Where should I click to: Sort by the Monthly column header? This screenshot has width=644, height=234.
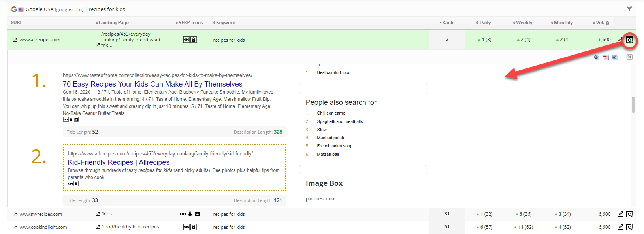pos(563,23)
